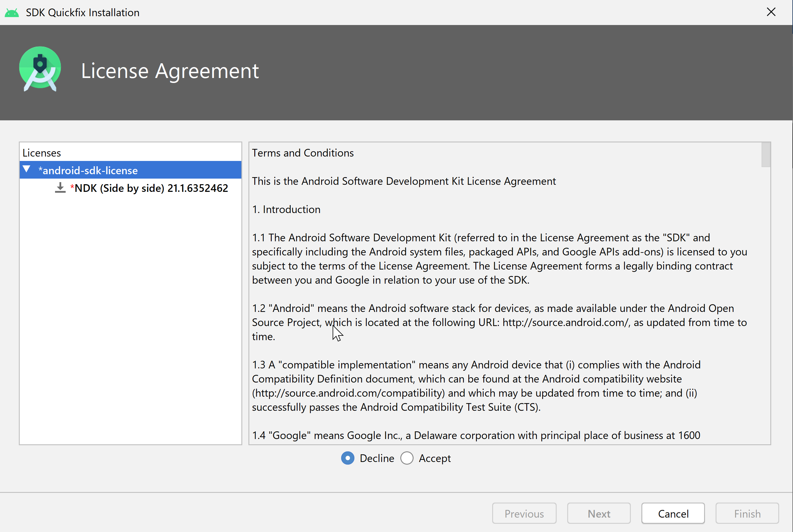Click the 'Terms and Conditions' heading
The height and width of the screenshot is (532, 793).
point(303,153)
